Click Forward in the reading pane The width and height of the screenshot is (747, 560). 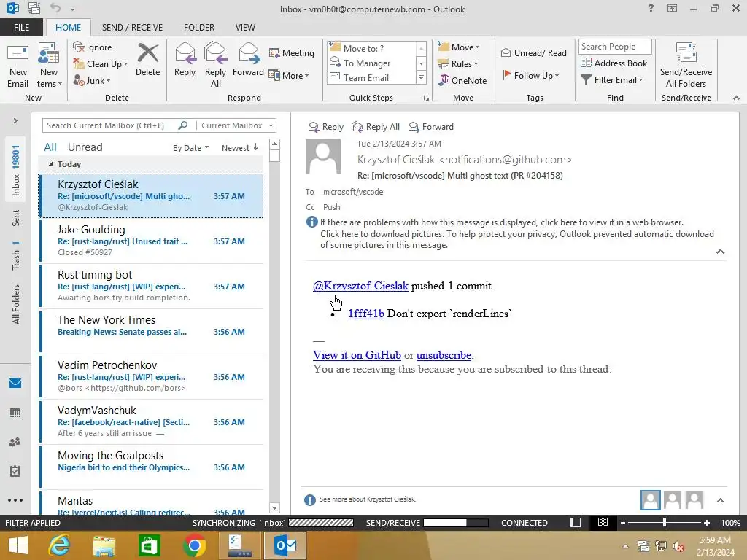pos(431,127)
